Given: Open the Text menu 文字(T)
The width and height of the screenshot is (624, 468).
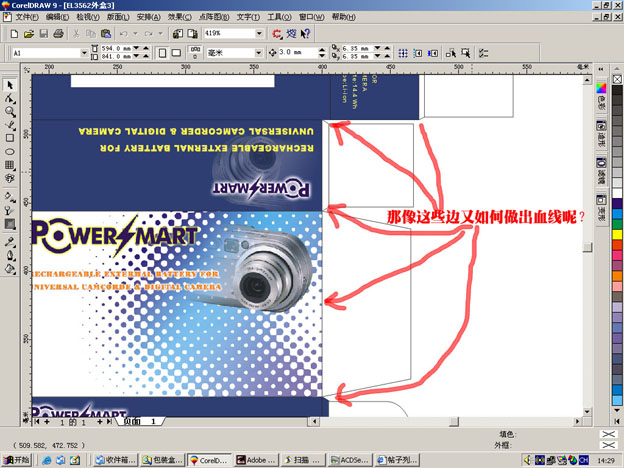Looking at the screenshot, I should click(248, 17).
